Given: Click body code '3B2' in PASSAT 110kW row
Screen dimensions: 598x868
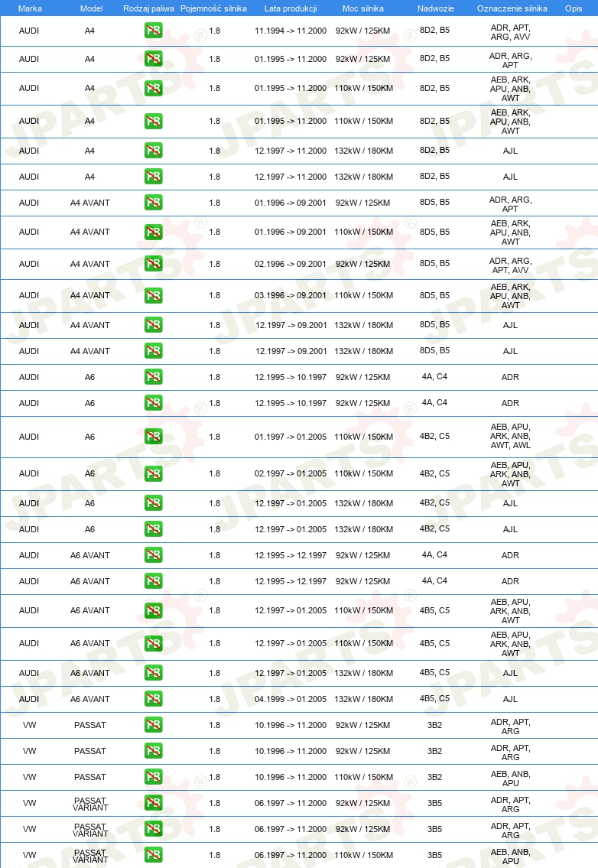Looking at the screenshot, I should tap(434, 777).
